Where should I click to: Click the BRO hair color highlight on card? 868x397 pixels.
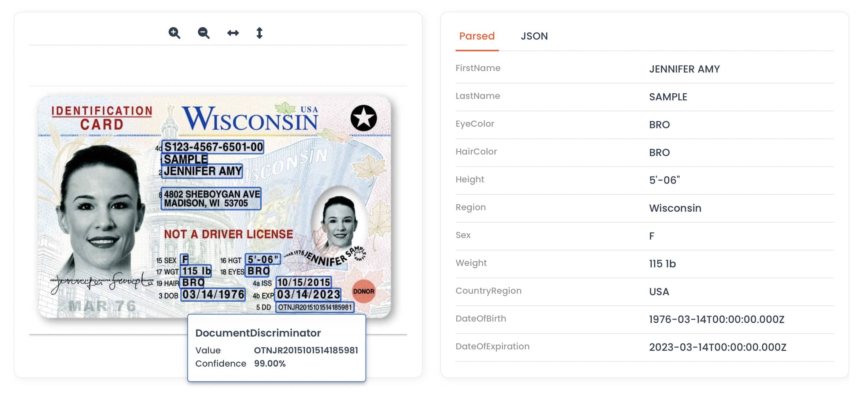pos(193,282)
